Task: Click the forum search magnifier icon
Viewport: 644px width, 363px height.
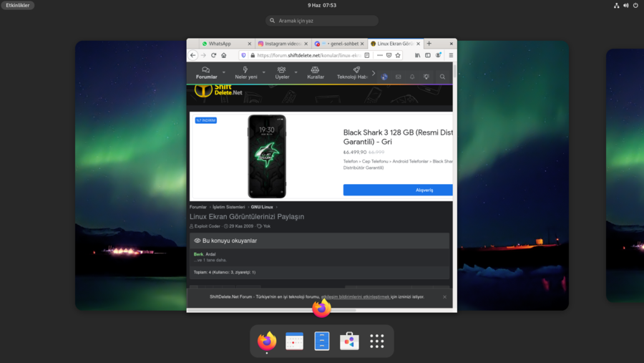Action: (442, 77)
